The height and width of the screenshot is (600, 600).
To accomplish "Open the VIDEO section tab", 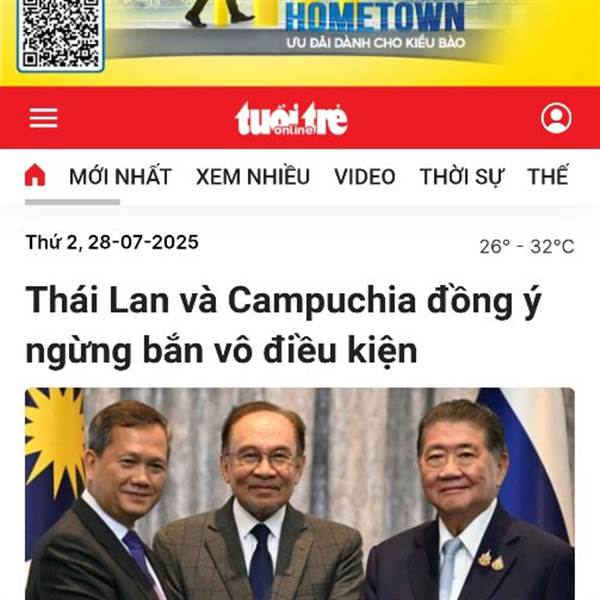I will tap(365, 176).
